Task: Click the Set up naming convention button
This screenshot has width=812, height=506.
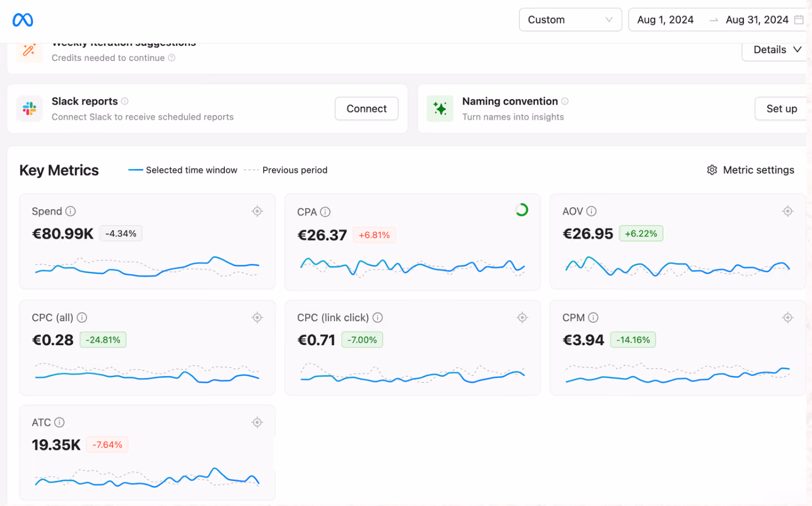Action: pos(781,108)
